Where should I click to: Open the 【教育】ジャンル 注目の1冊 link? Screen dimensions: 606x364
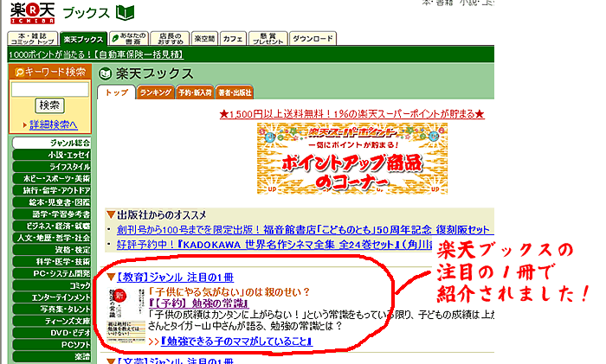175,278
